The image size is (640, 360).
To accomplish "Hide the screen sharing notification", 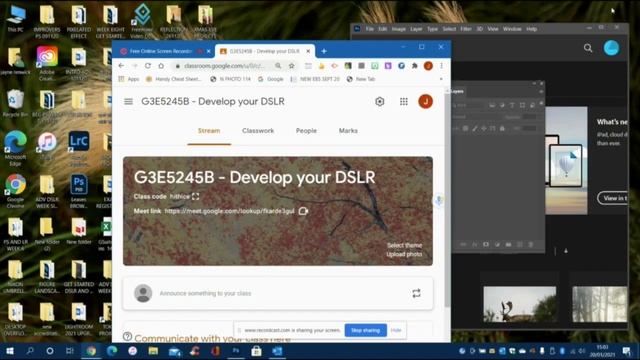I will coord(396,330).
